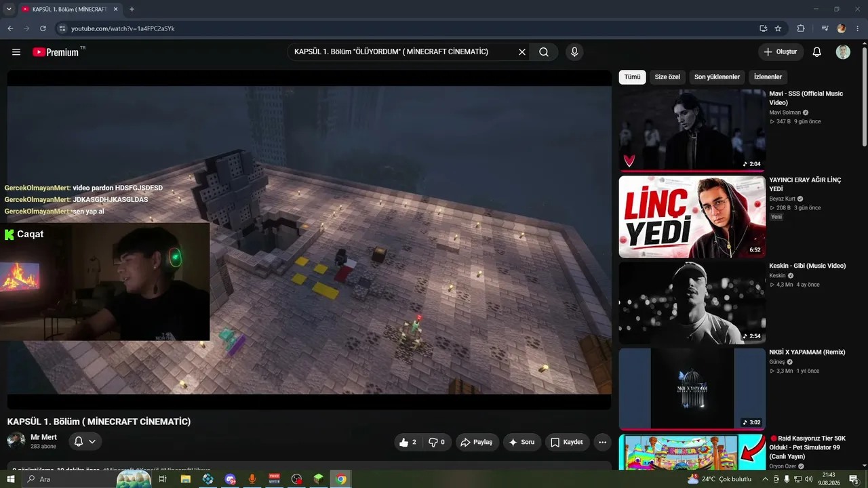Visit the Beyaz Kurt channel link
The image size is (868, 488).
[782, 199]
